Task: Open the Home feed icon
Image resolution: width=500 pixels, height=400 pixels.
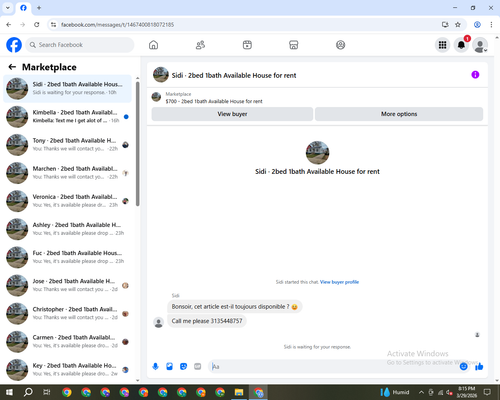Action: (x=153, y=45)
